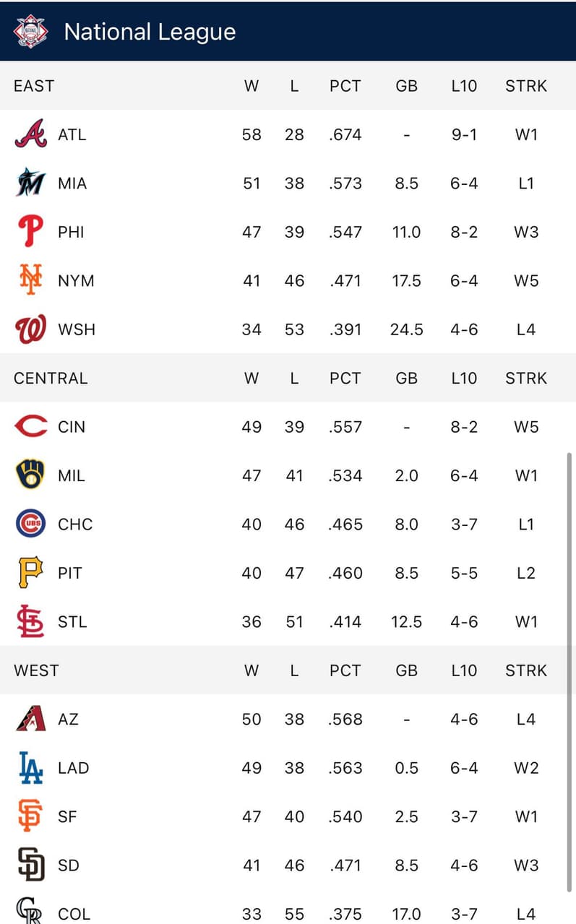Open the New York Mets logo
The image size is (576, 924).
click(30, 280)
